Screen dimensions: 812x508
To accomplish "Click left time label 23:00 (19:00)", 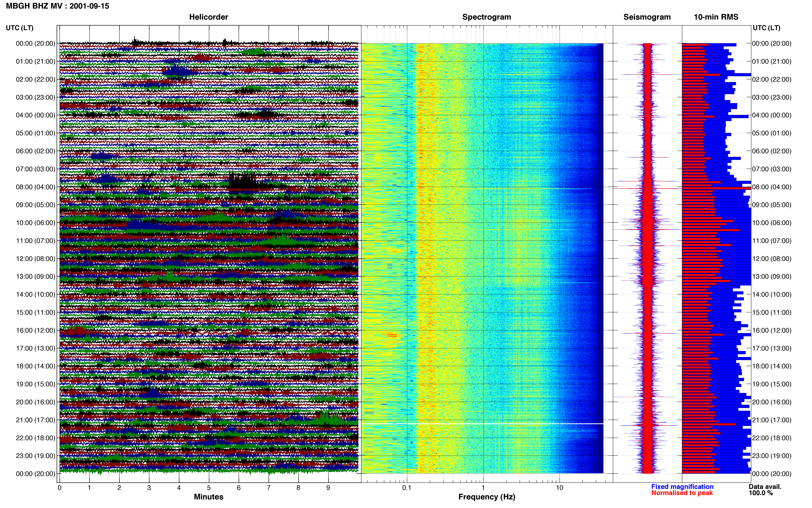I will point(36,456).
